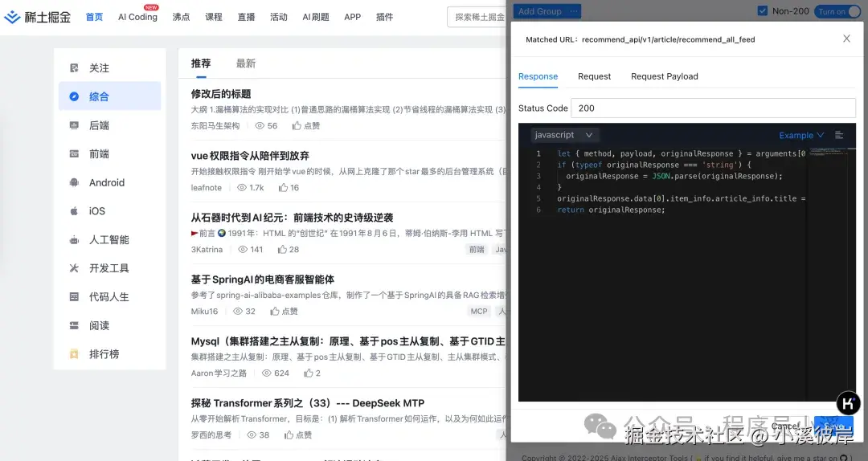This screenshot has height=461, width=868.
Task: Click the 稀土掘金 logo
Action: (x=37, y=17)
